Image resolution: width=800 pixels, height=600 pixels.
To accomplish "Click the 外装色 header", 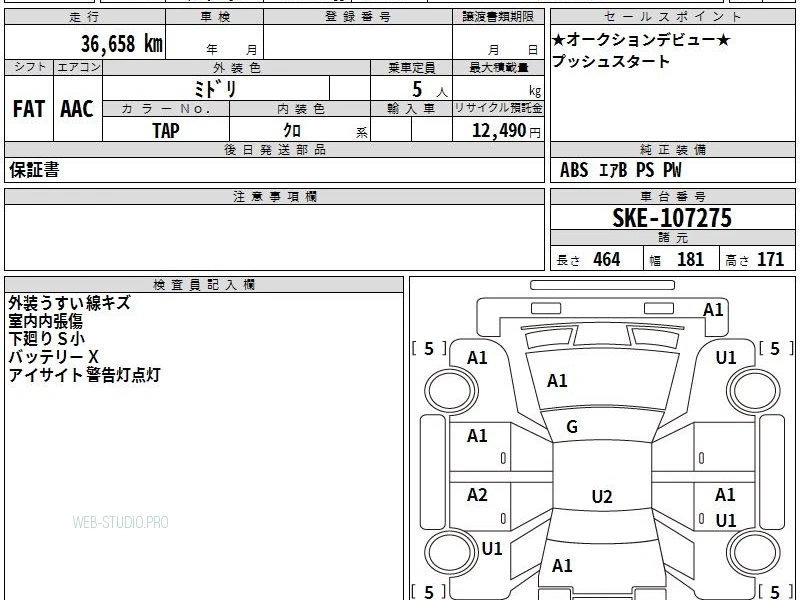I will (x=237, y=68).
